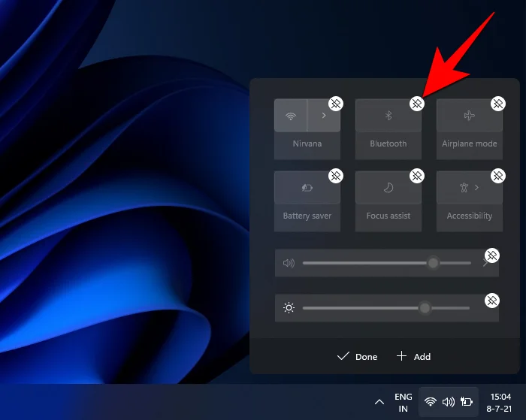This screenshot has width=526, height=420.
Task: Unpin the volume slider row
Action: [x=492, y=255]
